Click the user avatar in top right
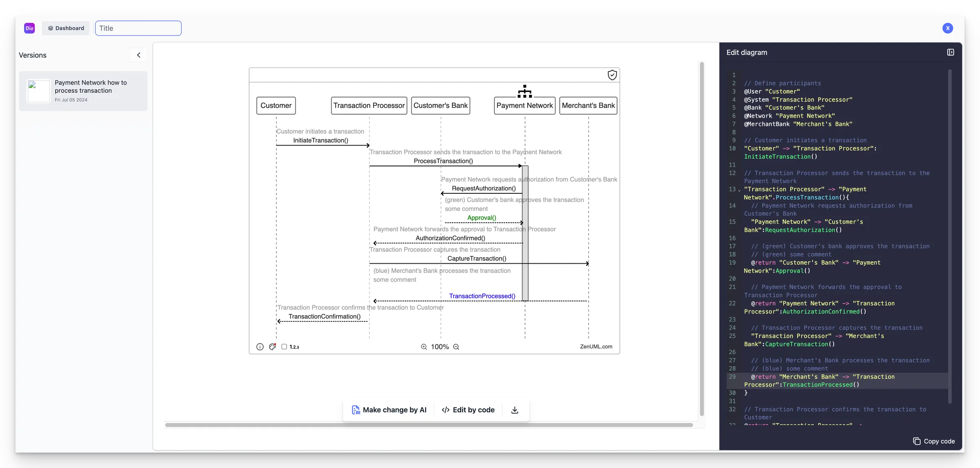The height and width of the screenshot is (468, 980). (x=948, y=28)
